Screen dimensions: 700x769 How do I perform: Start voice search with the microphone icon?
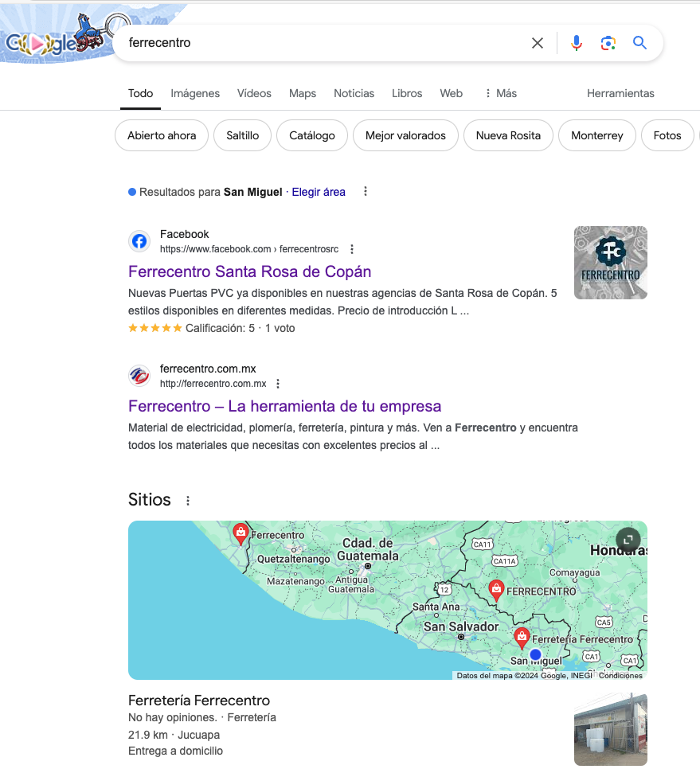pyautogui.click(x=577, y=43)
